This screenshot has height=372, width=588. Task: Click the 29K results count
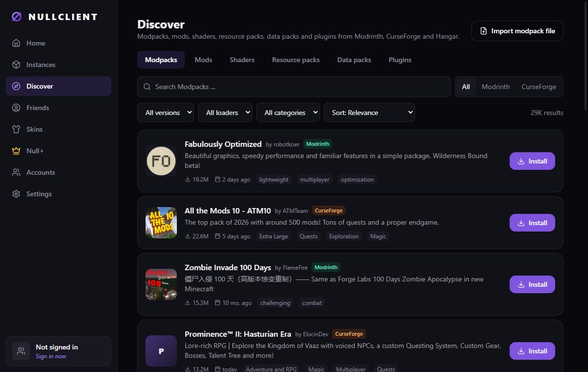(x=547, y=113)
